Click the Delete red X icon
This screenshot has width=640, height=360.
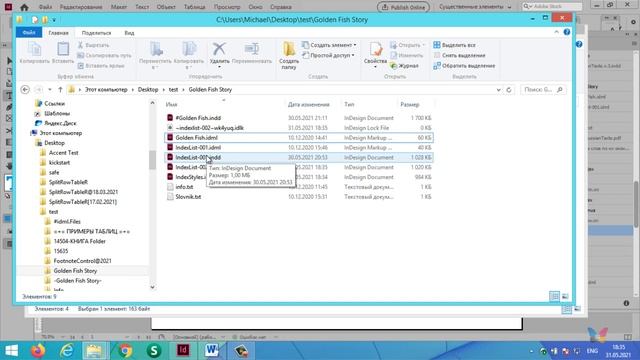219,49
